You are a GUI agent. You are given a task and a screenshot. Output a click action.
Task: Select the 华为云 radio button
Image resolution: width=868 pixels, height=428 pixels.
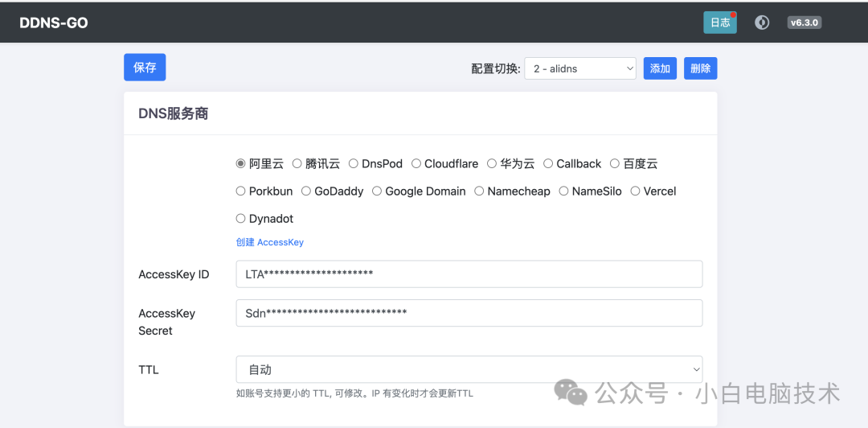click(x=492, y=163)
